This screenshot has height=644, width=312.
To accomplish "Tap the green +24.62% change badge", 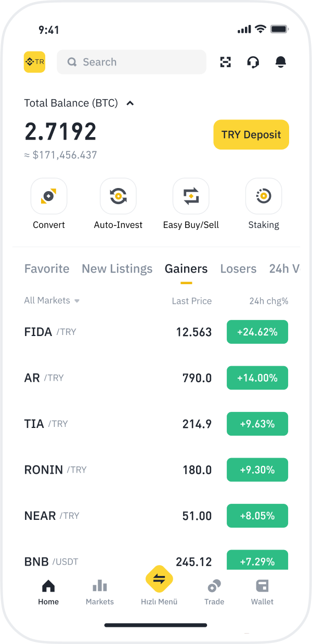I will [257, 331].
